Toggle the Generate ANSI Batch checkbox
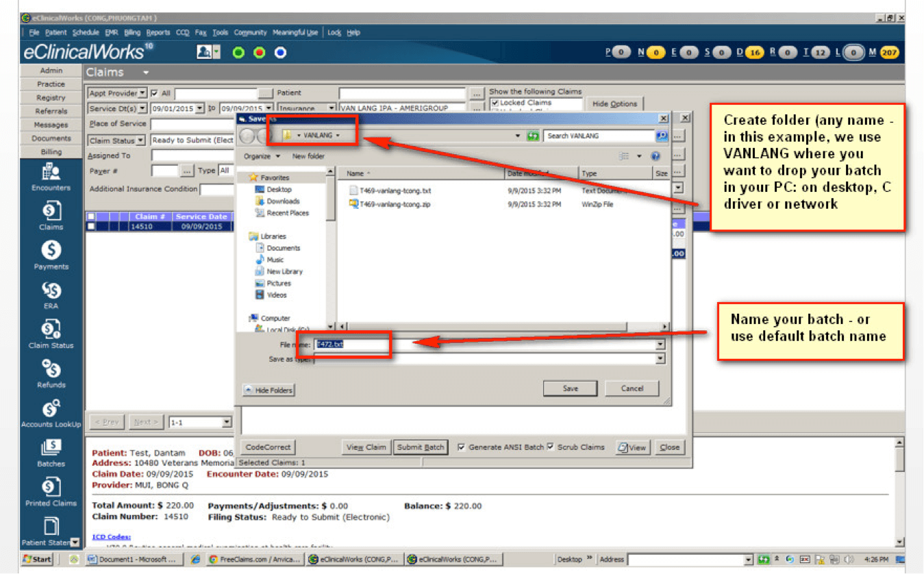Viewport: 924px width, 574px height. coord(462,447)
